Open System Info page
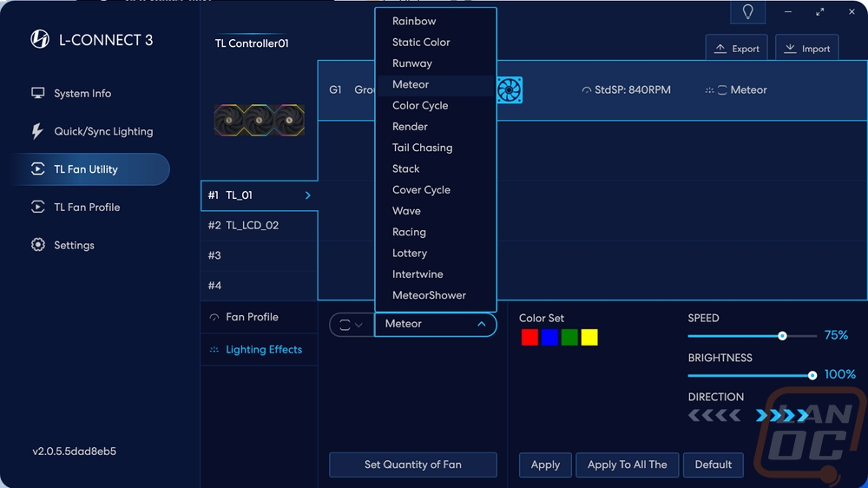 (82, 93)
